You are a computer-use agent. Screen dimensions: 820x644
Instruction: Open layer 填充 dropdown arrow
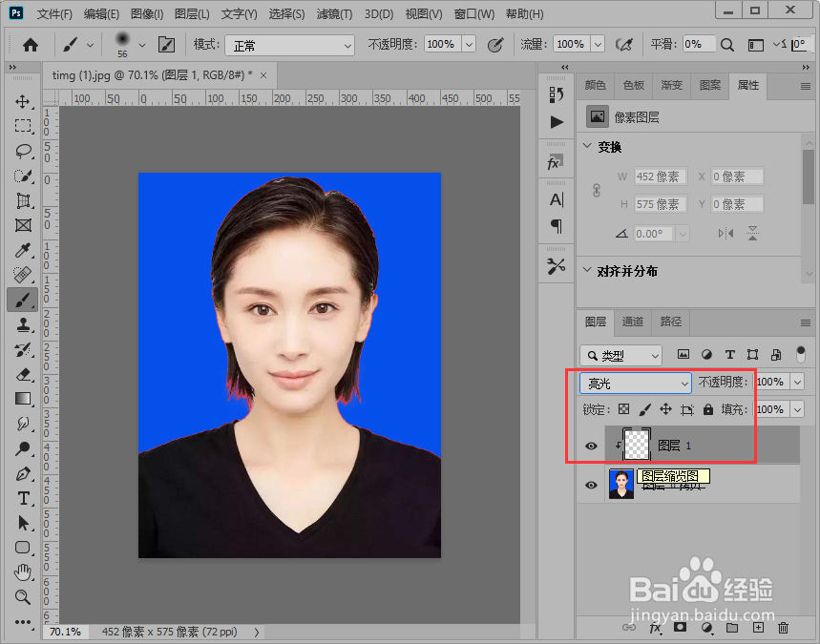coord(797,409)
